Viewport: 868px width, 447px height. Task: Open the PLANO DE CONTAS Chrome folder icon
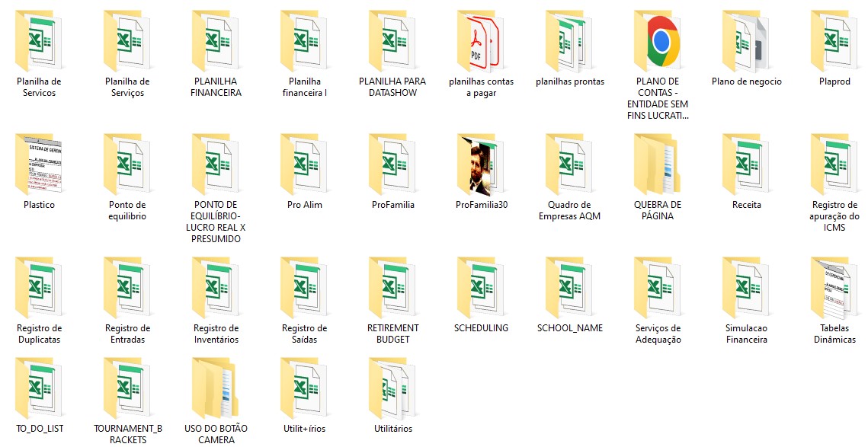[658, 40]
